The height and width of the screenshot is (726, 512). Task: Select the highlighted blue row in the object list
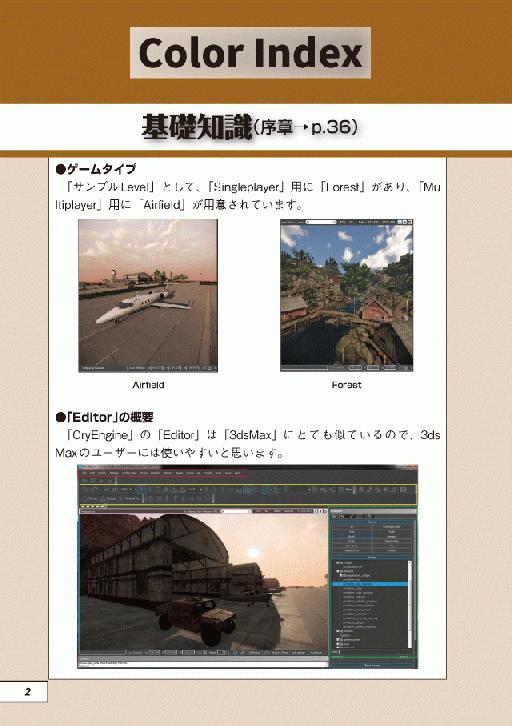[x=370, y=584]
